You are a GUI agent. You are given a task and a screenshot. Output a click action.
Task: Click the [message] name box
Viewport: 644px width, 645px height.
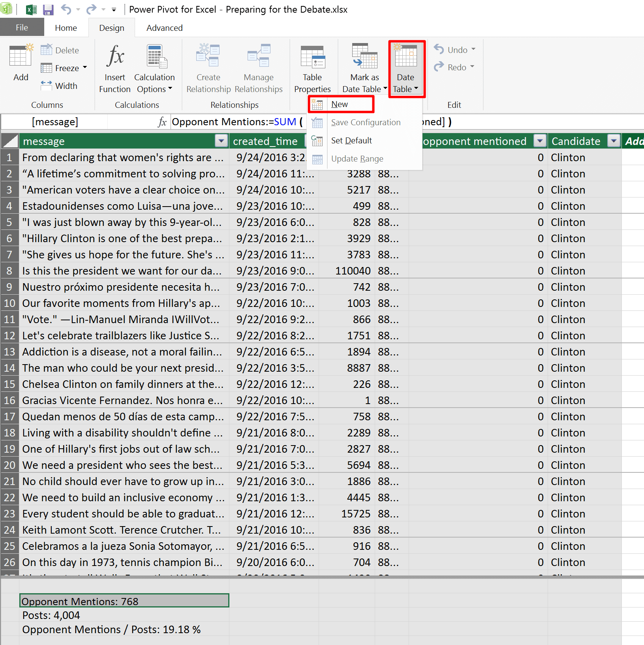(54, 122)
